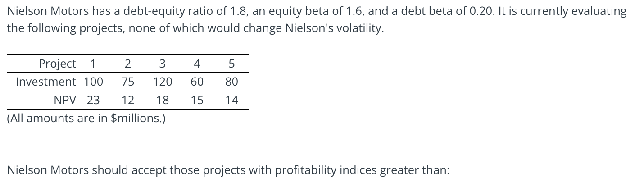Select Project 1 column header
The height and width of the screenshot is (183, 644).
click(93, 64)
